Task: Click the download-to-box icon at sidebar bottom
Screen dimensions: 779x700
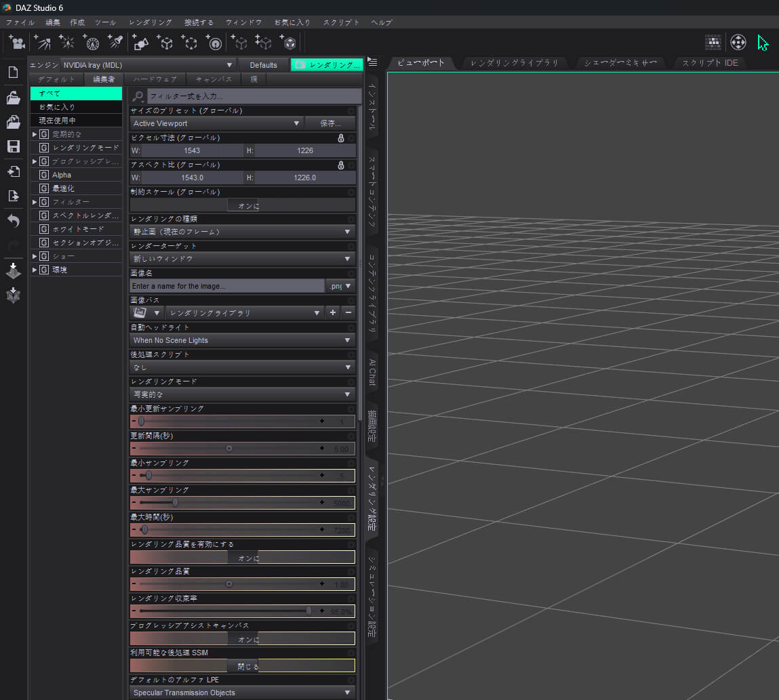Action: [14, 295]
